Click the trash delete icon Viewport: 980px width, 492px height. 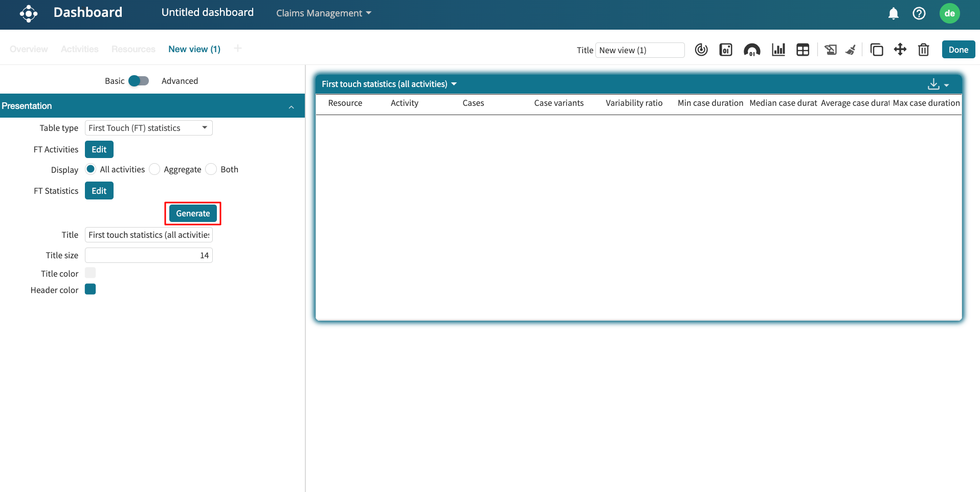[x=923, y=50]
